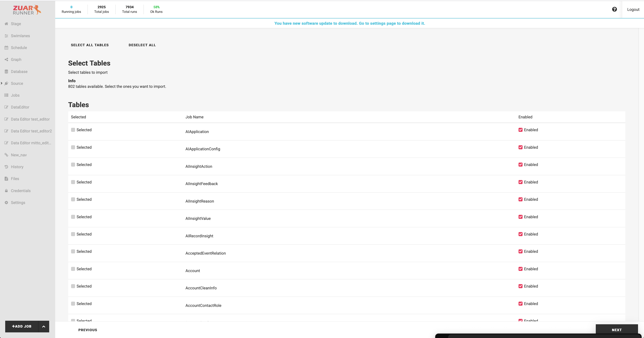The height and width of the screenshot is (338, 644).
Task: Click the Swimlanes sliders icon
Action: point(6,36)
